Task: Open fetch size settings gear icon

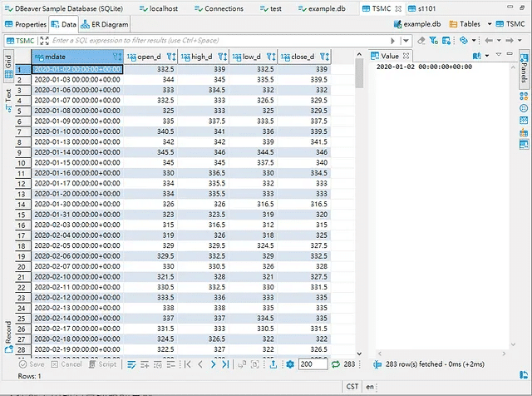Action: click(289, 364)
